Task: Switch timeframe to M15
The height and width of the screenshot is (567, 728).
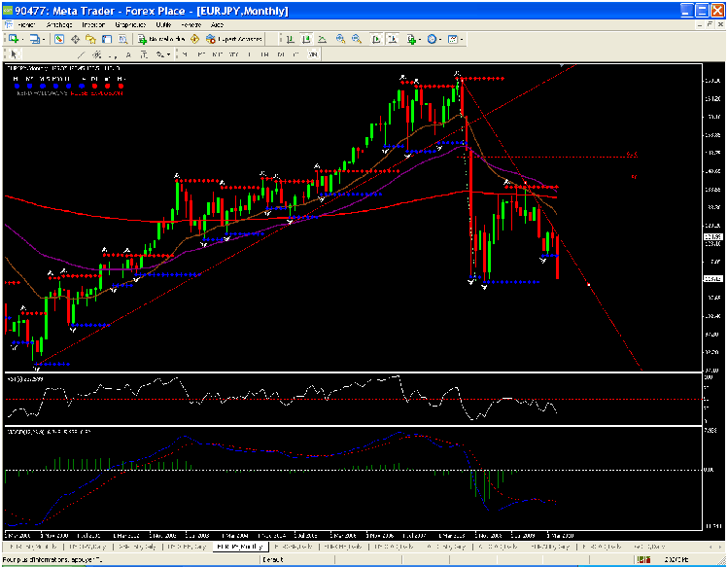Action: point(217,54)
